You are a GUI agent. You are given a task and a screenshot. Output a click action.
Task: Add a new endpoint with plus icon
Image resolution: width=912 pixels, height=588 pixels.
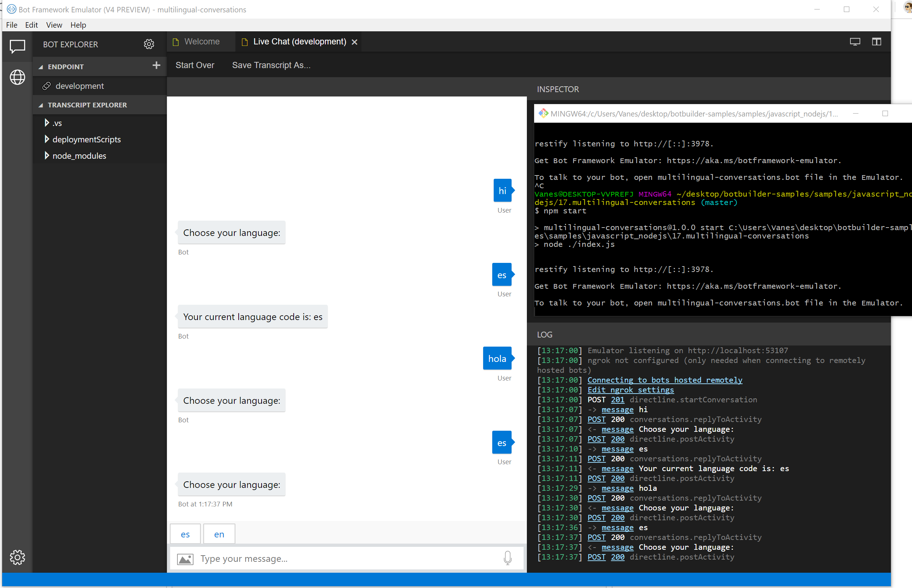click(156, 66)
